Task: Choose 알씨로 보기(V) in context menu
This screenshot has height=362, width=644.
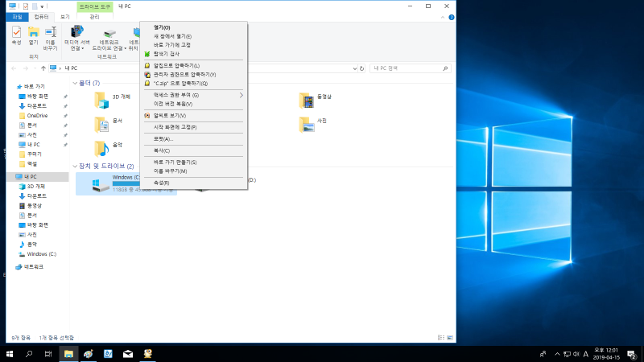Action: tap(193, 116)
